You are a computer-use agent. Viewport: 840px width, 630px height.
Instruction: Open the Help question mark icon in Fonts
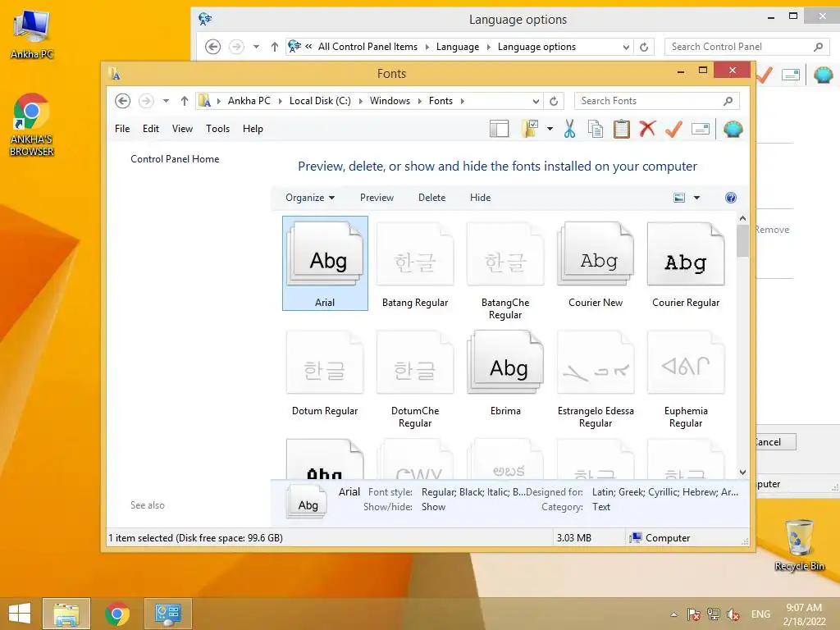pos(730,198)
